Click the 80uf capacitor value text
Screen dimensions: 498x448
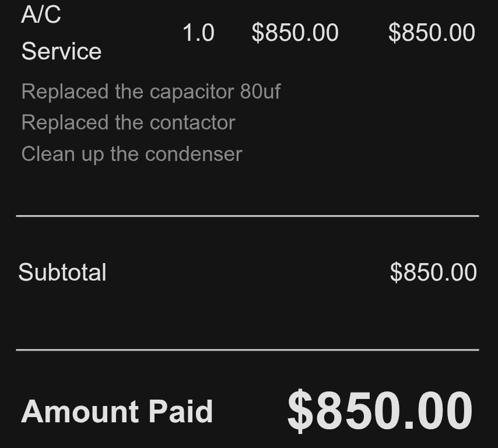tap(260, 92)
